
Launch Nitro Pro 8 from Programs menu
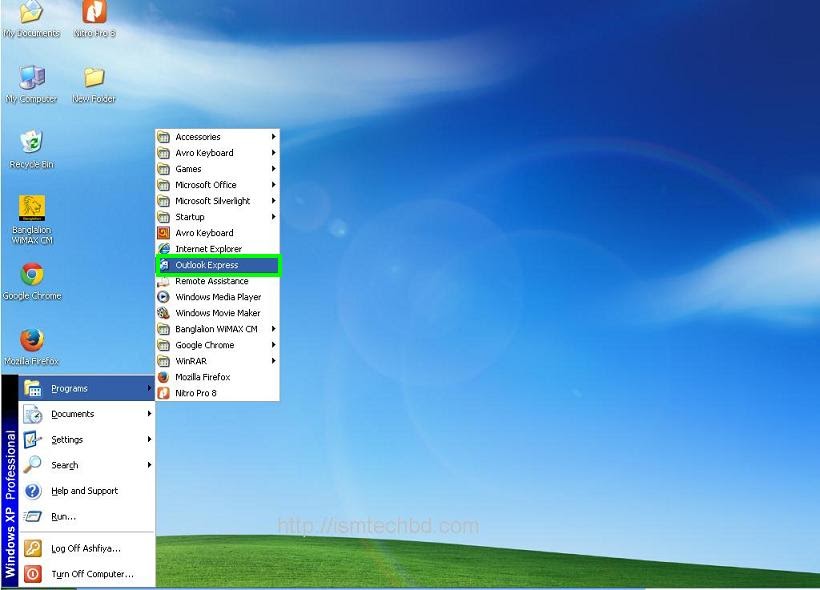[218, 393]
